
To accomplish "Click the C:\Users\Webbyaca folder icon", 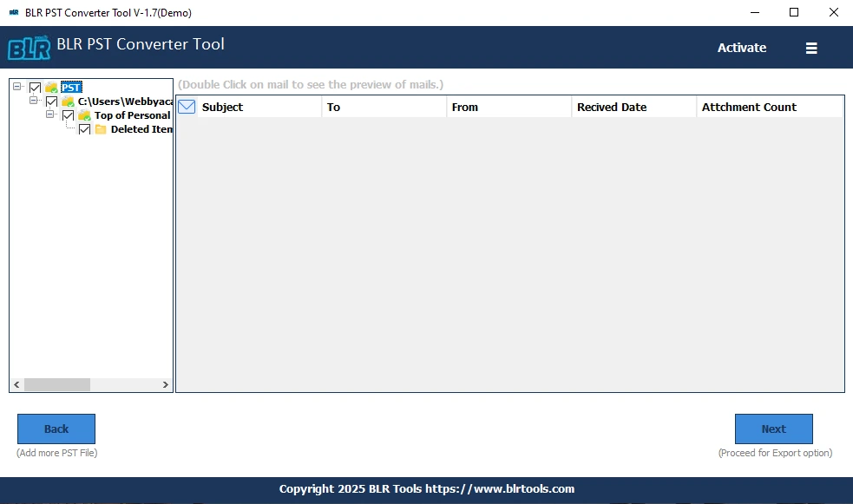I will tap(69, 101).
